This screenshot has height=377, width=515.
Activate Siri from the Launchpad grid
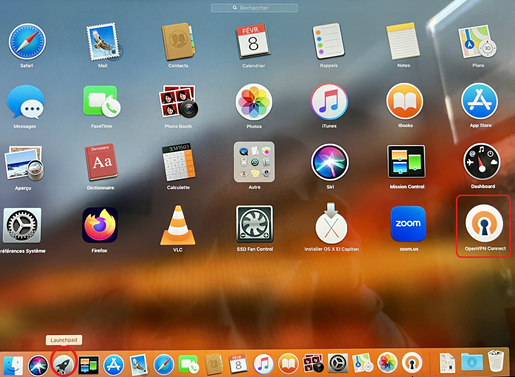coord(330,162)
